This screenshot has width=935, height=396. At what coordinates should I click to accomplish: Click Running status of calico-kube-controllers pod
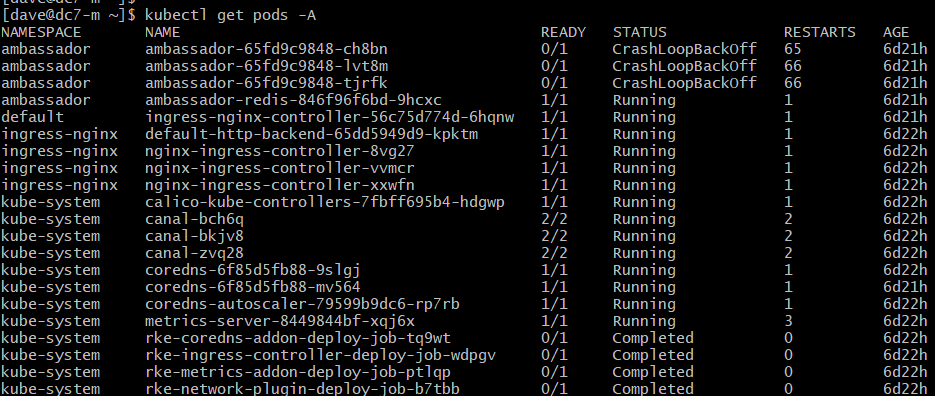(x=644, y=202)
